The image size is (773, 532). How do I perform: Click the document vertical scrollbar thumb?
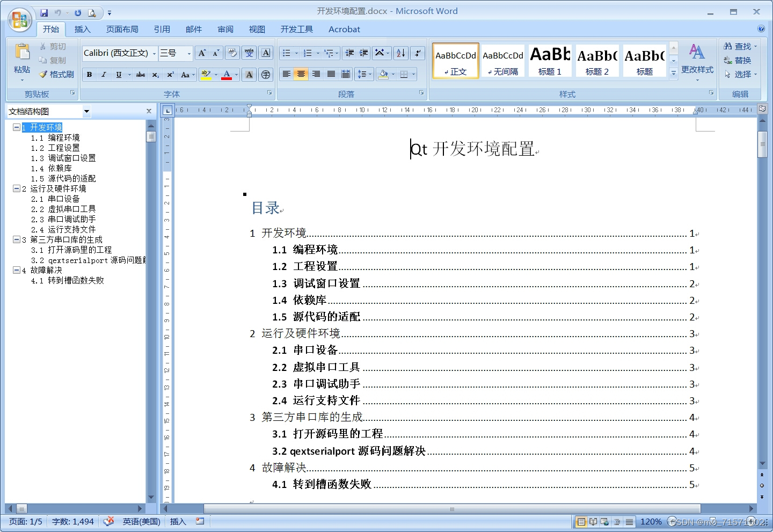[x=762, y=144]
